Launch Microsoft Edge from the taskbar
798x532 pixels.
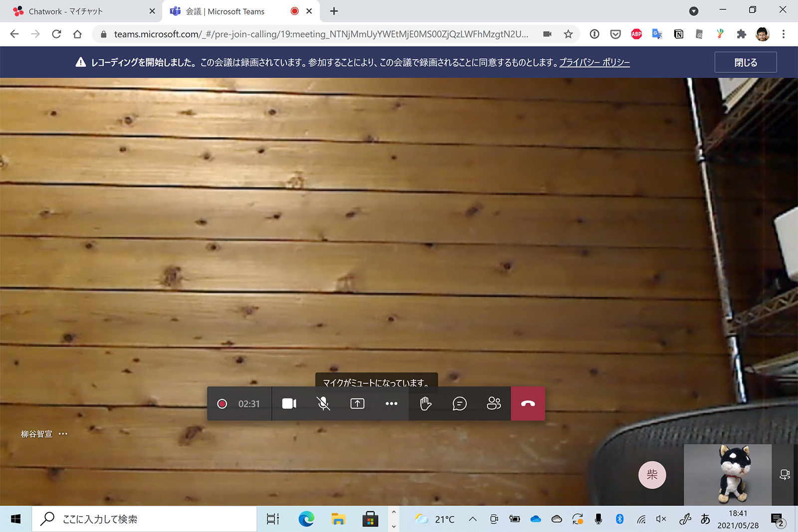coord(306,519)
